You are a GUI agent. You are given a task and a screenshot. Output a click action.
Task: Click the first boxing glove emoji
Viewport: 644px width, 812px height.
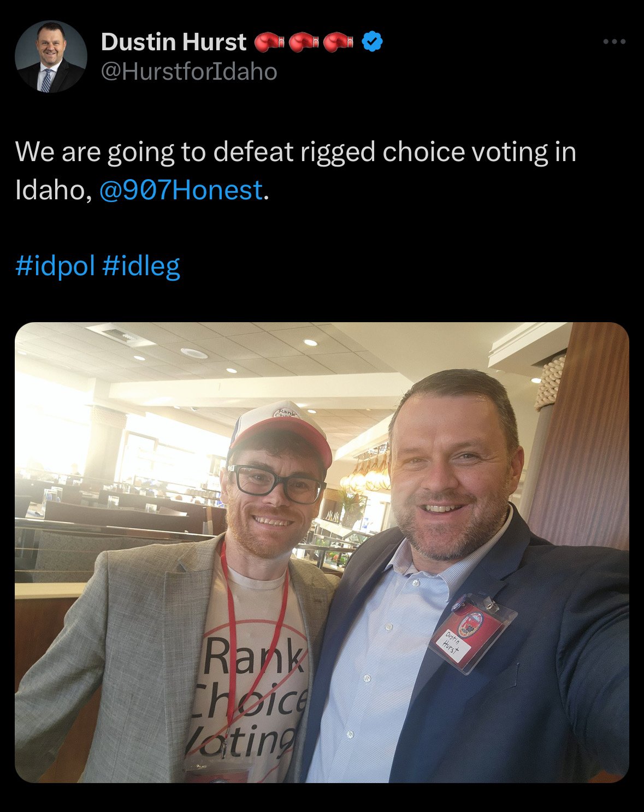(269, 42)
